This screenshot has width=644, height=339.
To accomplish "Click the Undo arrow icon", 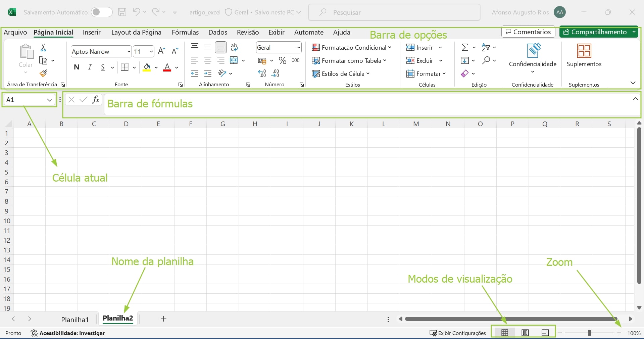I will (136, 12).
